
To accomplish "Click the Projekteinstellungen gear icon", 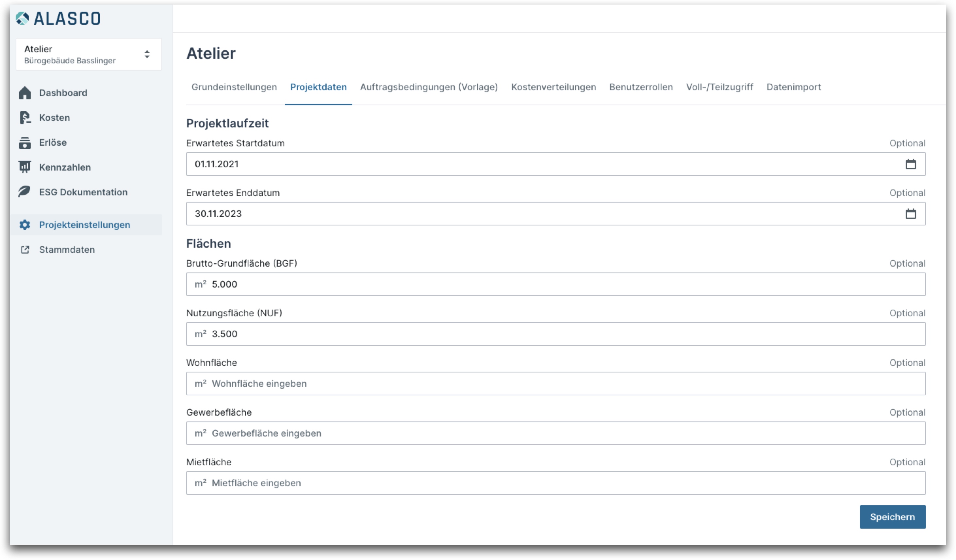I will 25,225.
